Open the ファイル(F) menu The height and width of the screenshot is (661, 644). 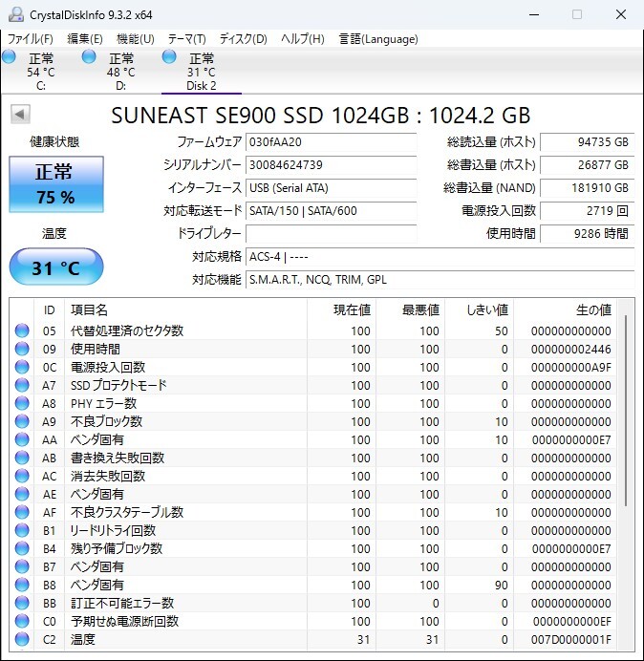31,39
